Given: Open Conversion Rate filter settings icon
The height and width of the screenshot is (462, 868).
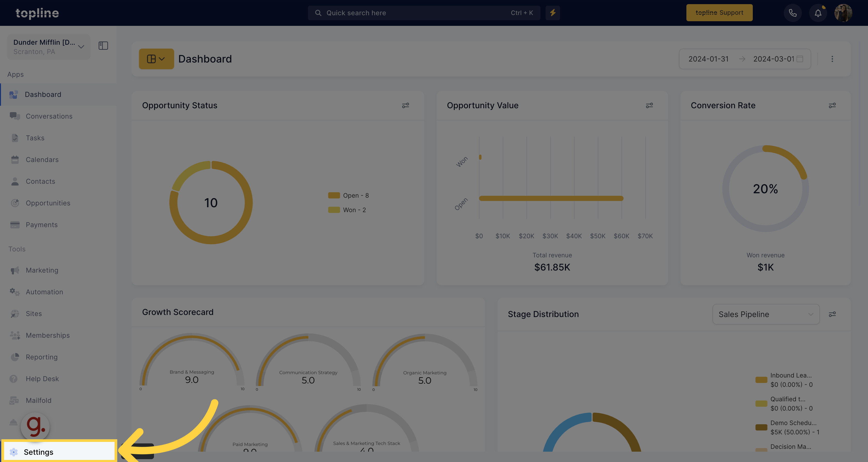Looking at the screenshot, I should tap(832, 105).
